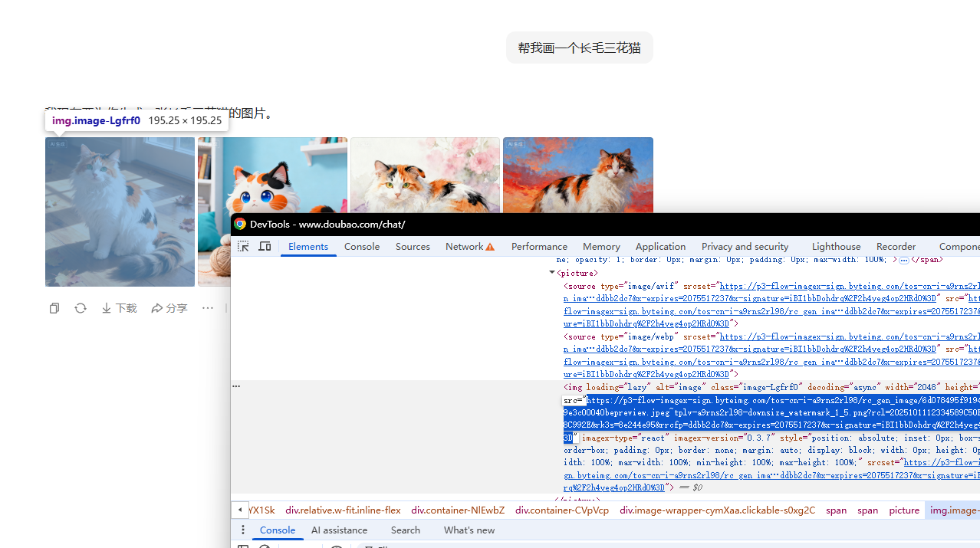Image resolution: width=980 pixels, height=548 pixels.
Task: Open the Memory tab
Action: click(x=601, y=246)
